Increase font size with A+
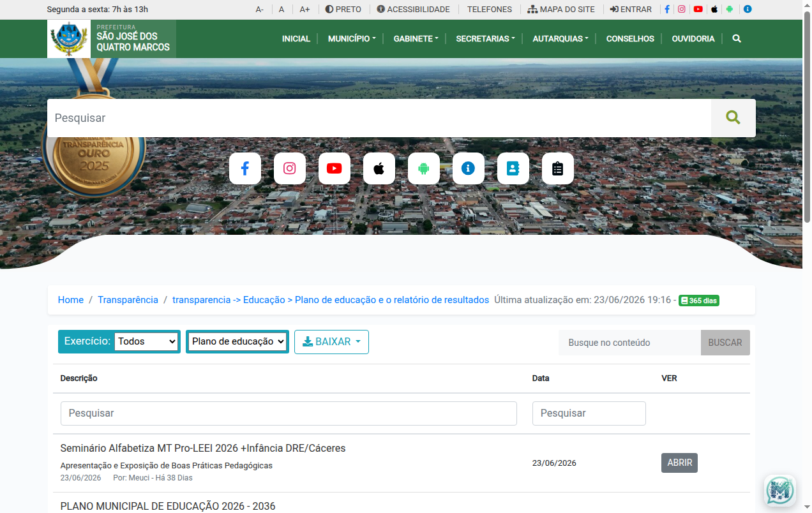The image size is (812, 513). tap(305, 10)
